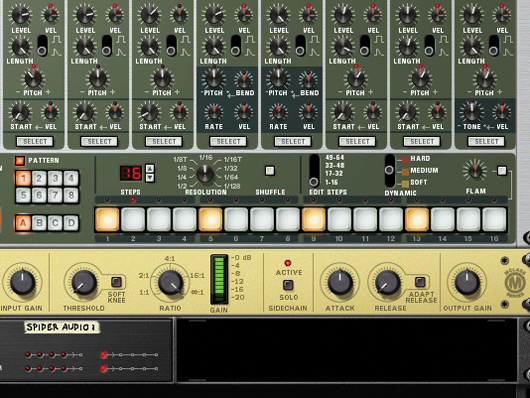Click the green Gain reduction meter
The width and height of the screenshot is (530, 398).
point(219,279)
